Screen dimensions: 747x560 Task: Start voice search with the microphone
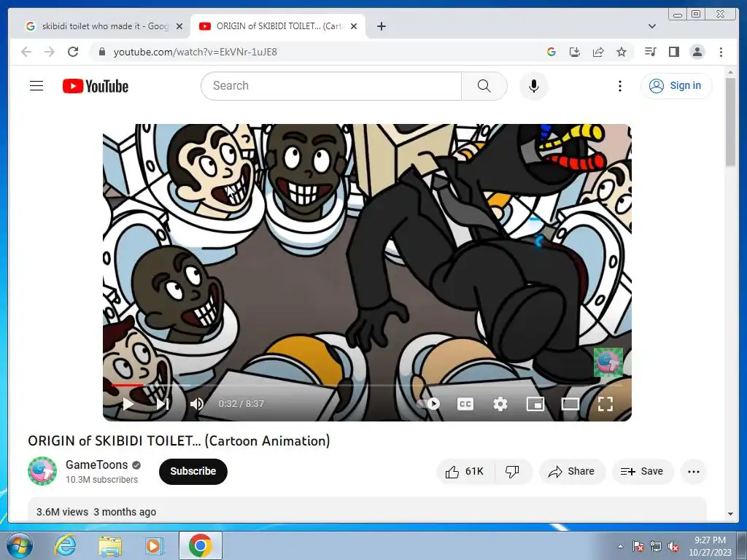click(x=533, y=86)
